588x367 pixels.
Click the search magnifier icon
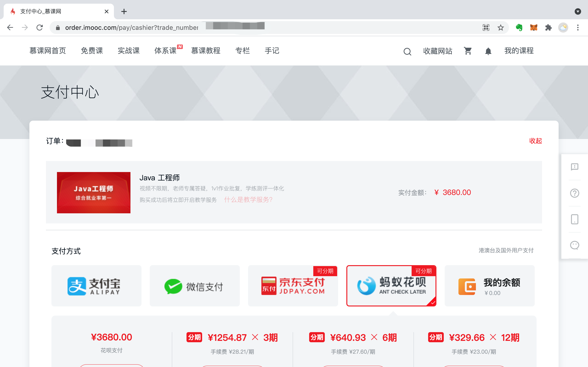click(407, 51)
